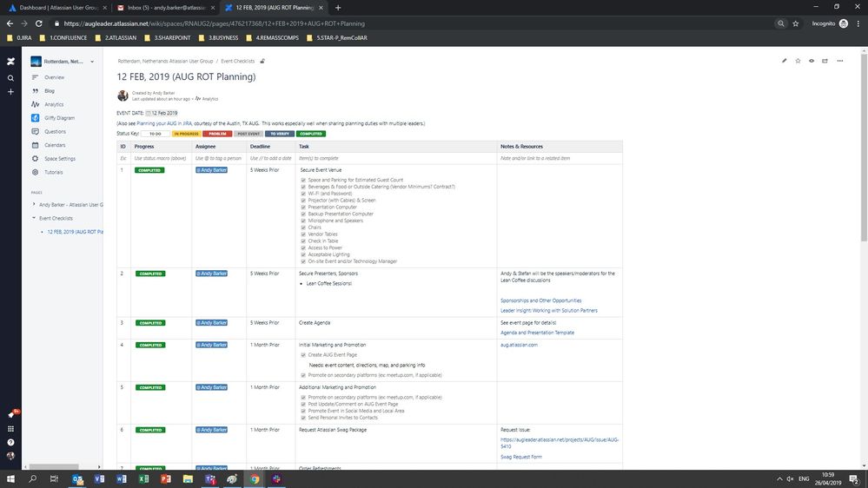The width and height of the screenshot is (868, 488).
Task: Toggle Wi-Fi (and Password) checkbox
Action: click(x=303, y=194)
